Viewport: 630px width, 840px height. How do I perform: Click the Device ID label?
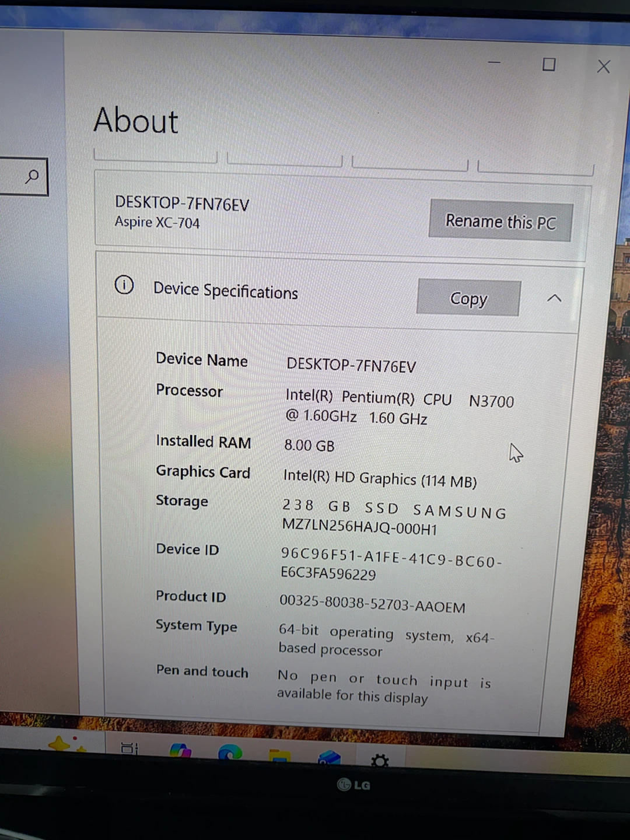[x=187, y=549]
